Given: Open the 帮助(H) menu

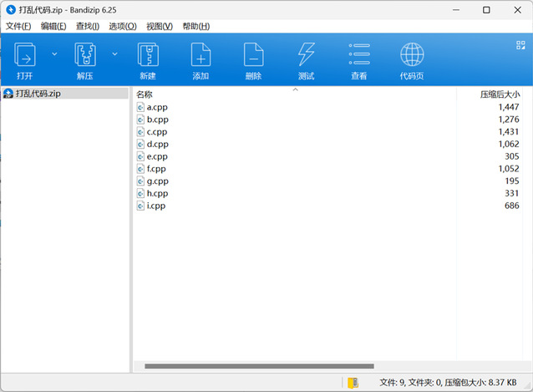Looking at the screenshot, I should pos(195,26).
